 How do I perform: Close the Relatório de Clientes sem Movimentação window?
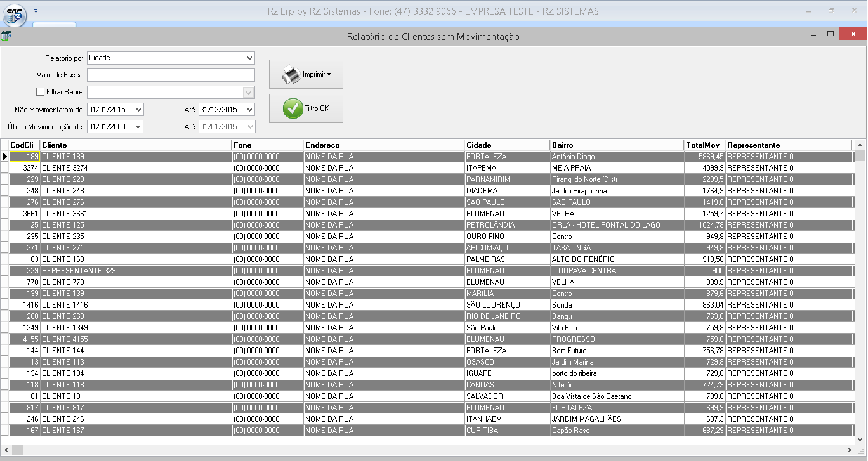852,34
